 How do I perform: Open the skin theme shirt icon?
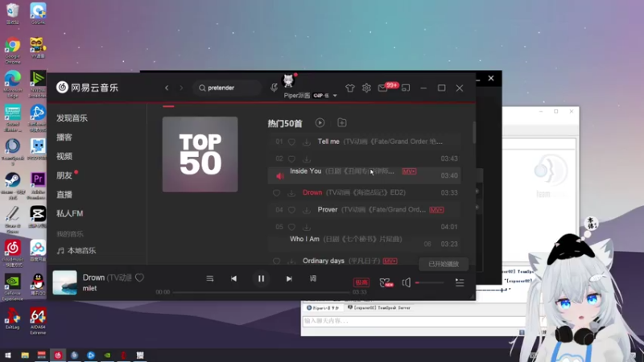(350, 88)
